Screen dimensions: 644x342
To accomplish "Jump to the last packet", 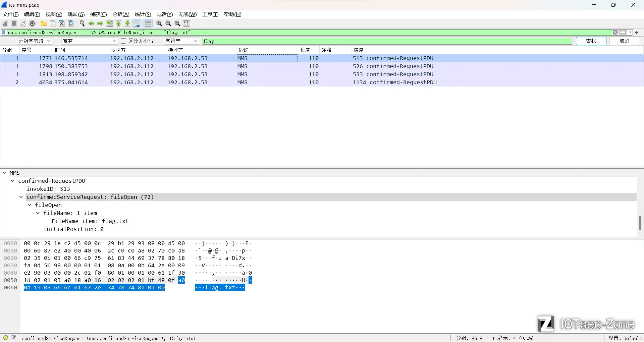I will [x=127, y=23].
